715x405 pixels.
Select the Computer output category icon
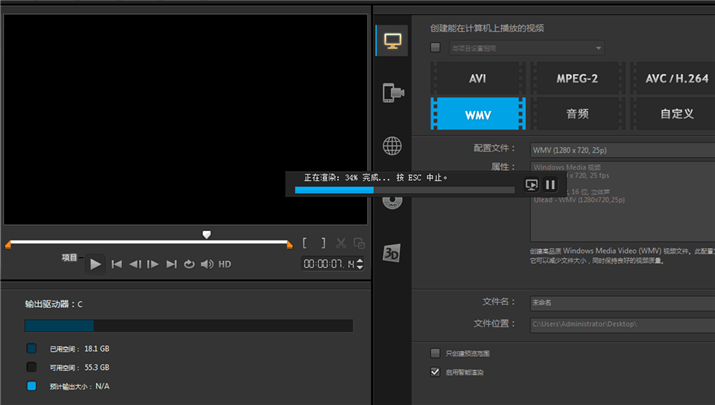[393, 41]
